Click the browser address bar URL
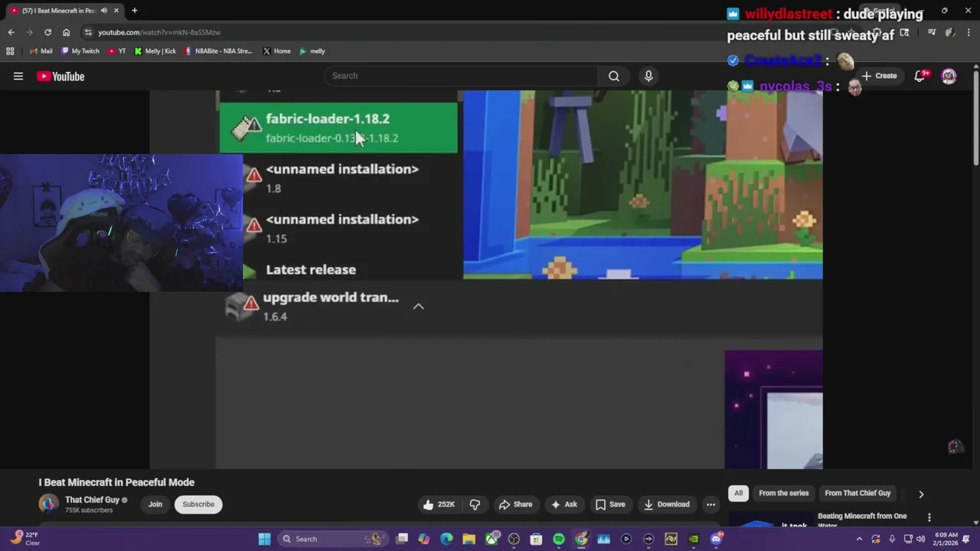Viewport: 980px width, 551px height. point(158,32)
